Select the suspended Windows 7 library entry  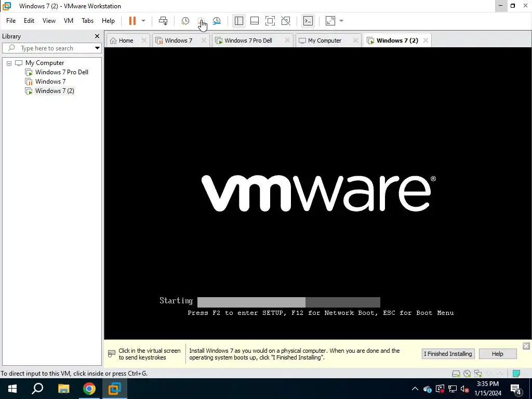pos(50,82)
